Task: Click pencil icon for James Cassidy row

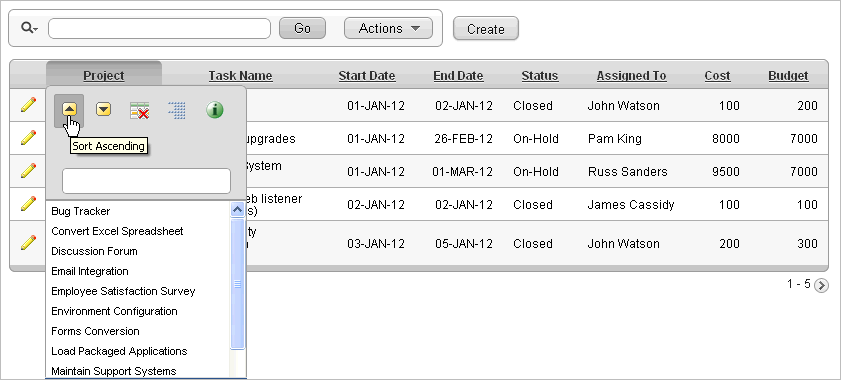Action: click(28, 204)
